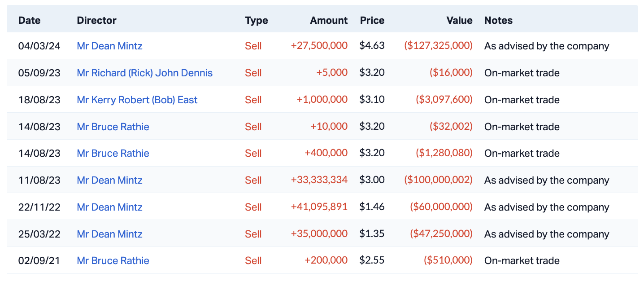Select the Price column header
Viewport: 644px width, 282px height.
[372, 20]
